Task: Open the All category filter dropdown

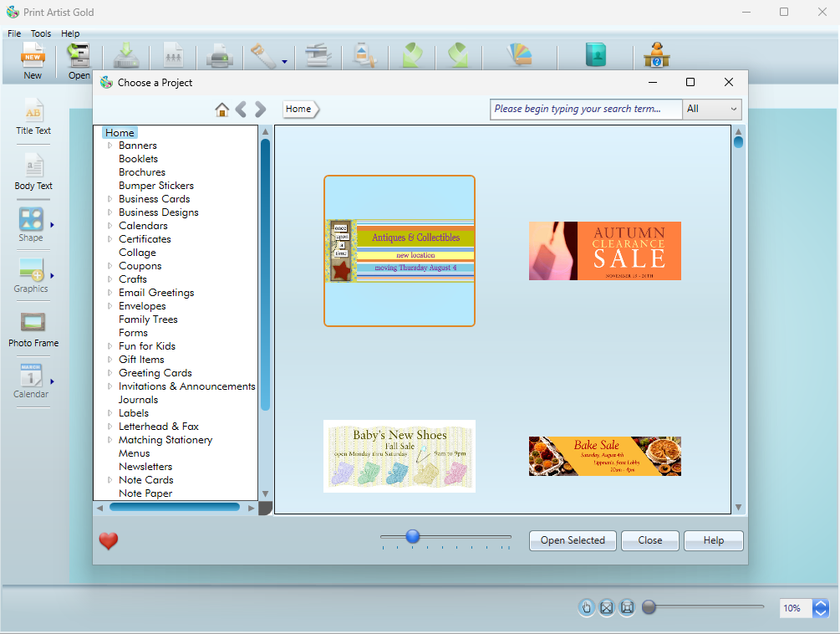Action: pyautogui.click(x=712, y=109)
